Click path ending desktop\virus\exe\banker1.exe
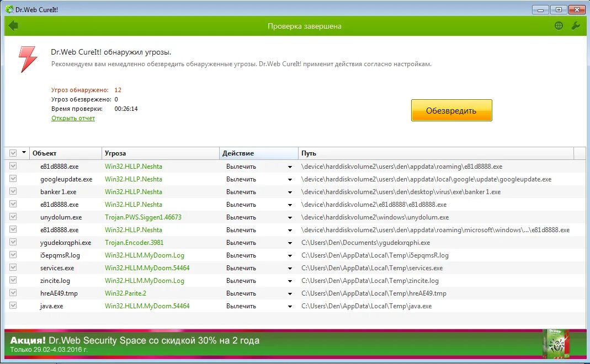 tap(401, 192)
